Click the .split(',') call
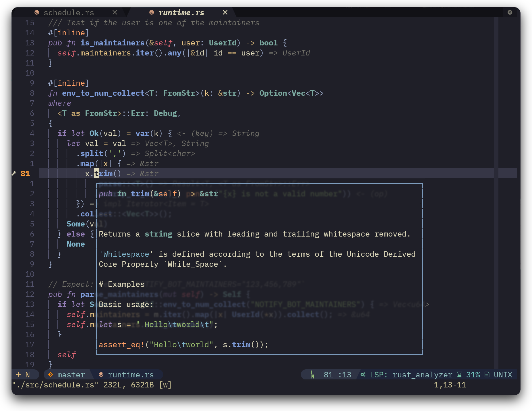 [101, 153]
